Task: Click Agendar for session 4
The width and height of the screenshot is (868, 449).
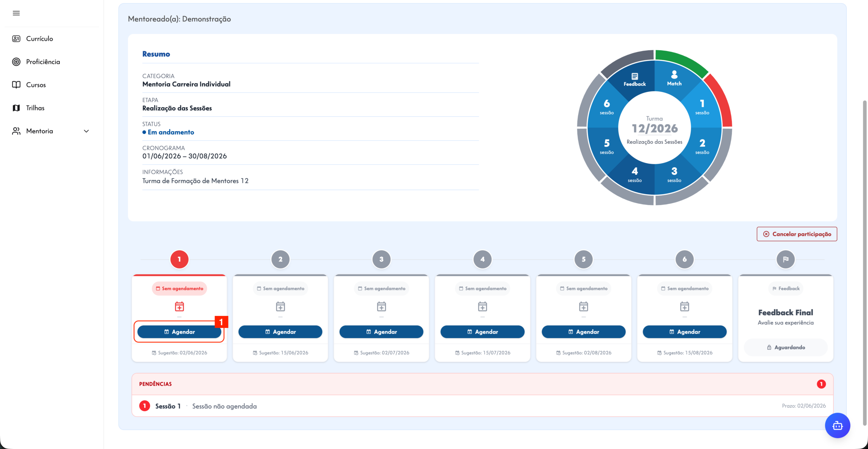Action: click(x=482, y=332)
